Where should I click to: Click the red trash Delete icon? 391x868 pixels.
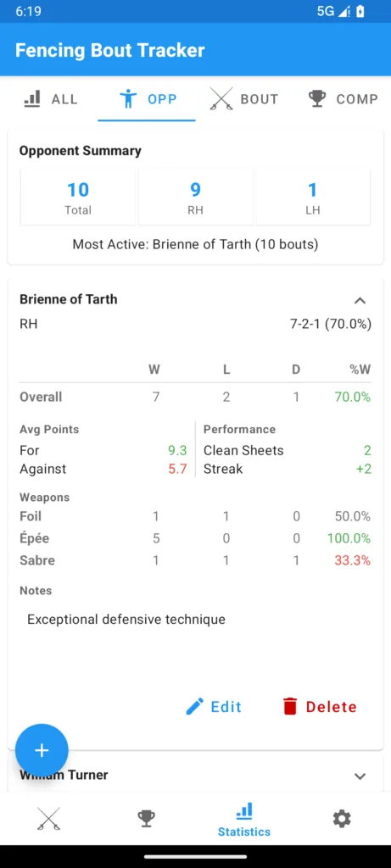290,706
